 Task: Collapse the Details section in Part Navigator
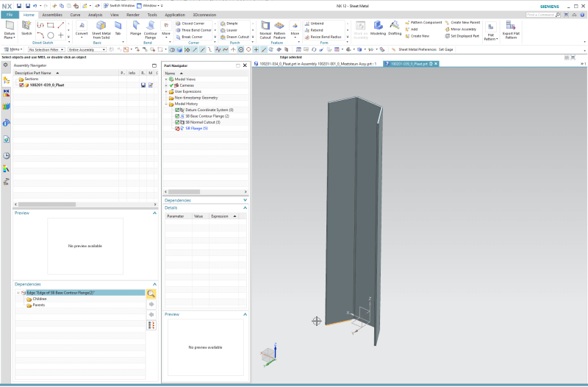tap(245, 207)
